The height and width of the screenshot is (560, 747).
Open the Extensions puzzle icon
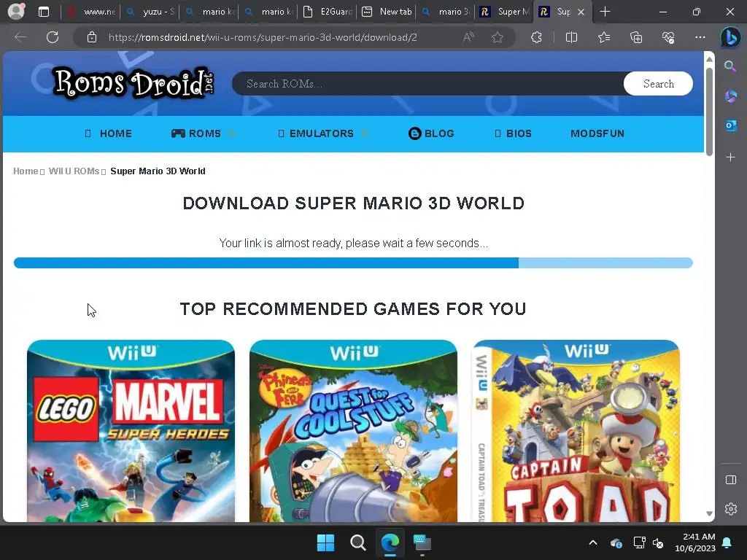[x=536, y=37]
